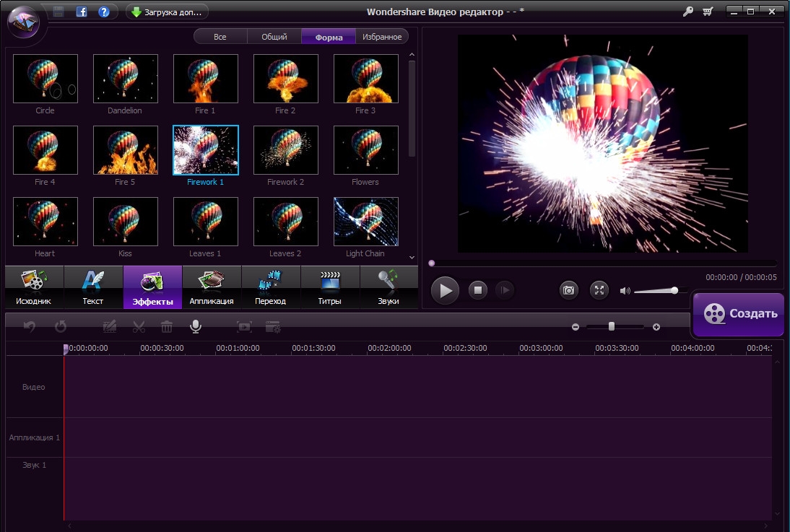
Task: Take a snapshot with the camera icon
Action: pos(569,290)
